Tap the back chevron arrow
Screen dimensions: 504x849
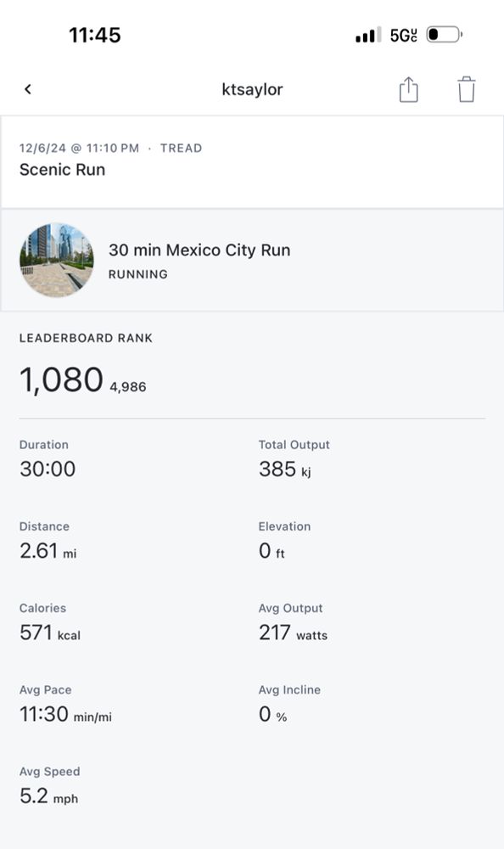pos(28,89)
